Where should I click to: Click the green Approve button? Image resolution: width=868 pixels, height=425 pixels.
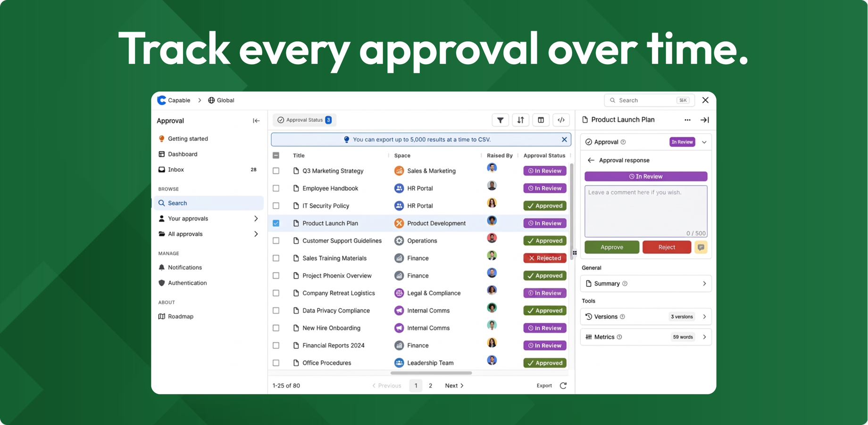click(x=612, y=247)
